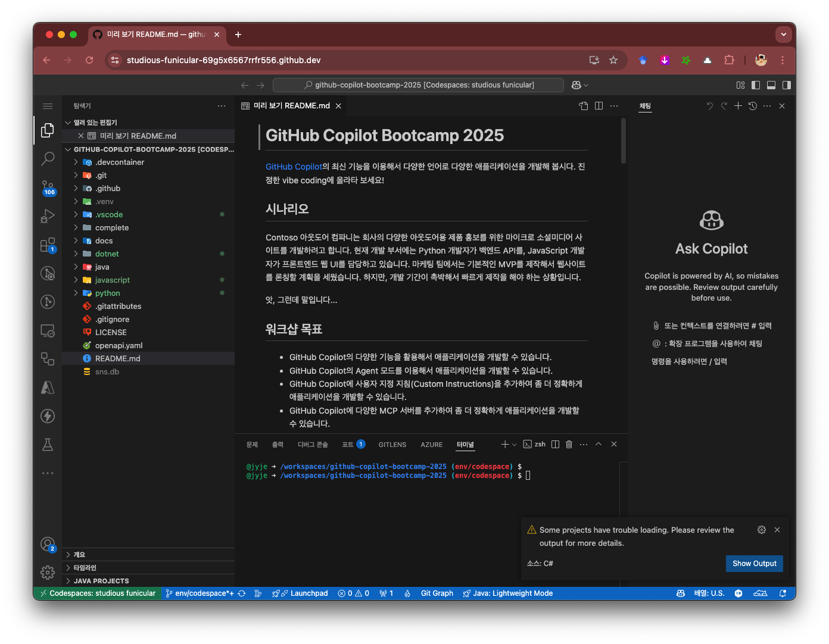Open launch profile dropdown next to plus

pos(515,445)
